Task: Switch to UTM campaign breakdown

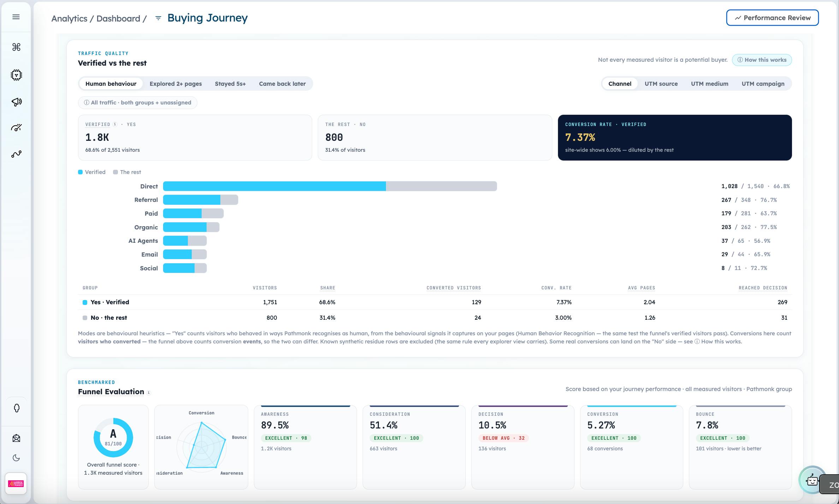Action: click(x=763, y=84)
